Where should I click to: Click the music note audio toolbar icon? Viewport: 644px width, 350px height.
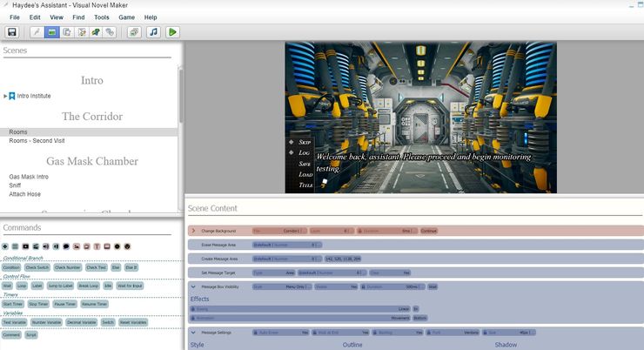click(153, 32)
